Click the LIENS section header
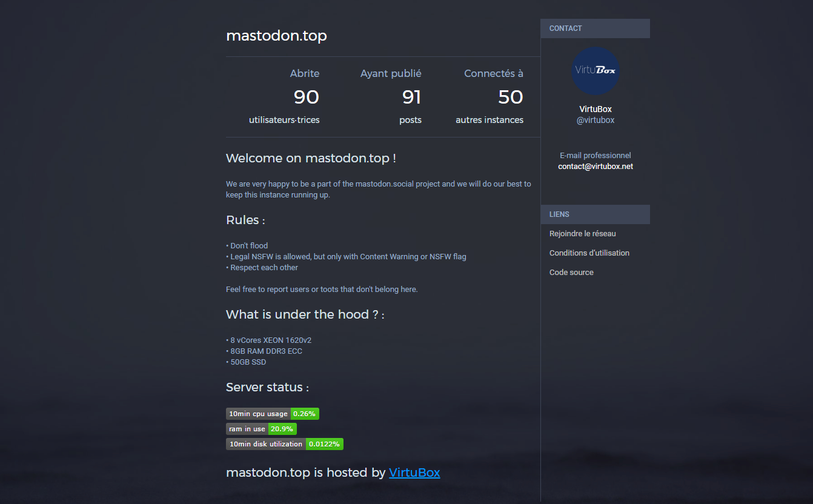 (596, 214)
